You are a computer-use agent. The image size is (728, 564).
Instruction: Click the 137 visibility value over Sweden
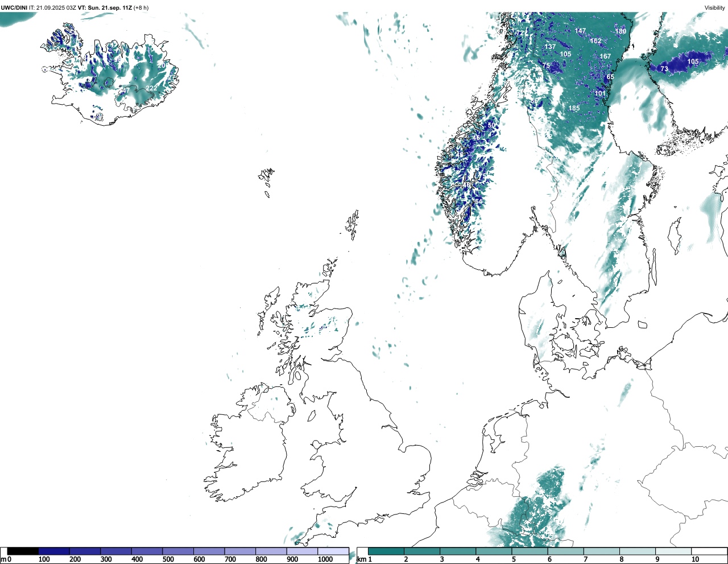550,47
